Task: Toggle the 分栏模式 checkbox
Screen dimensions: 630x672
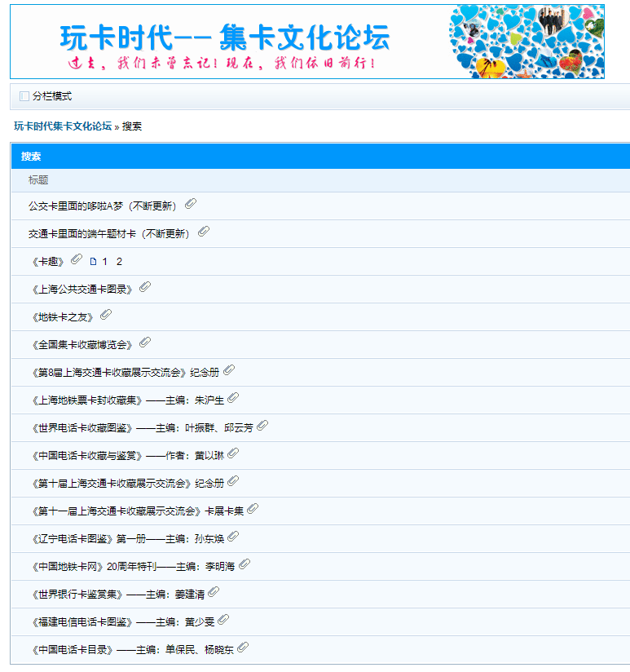Action: point(24,96)
